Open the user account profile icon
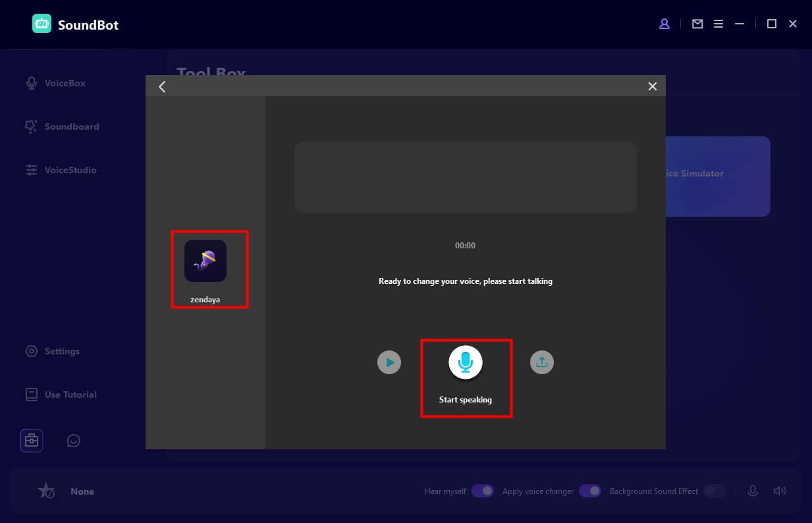This screenshot has width=812, height=523. coord(664,24)
